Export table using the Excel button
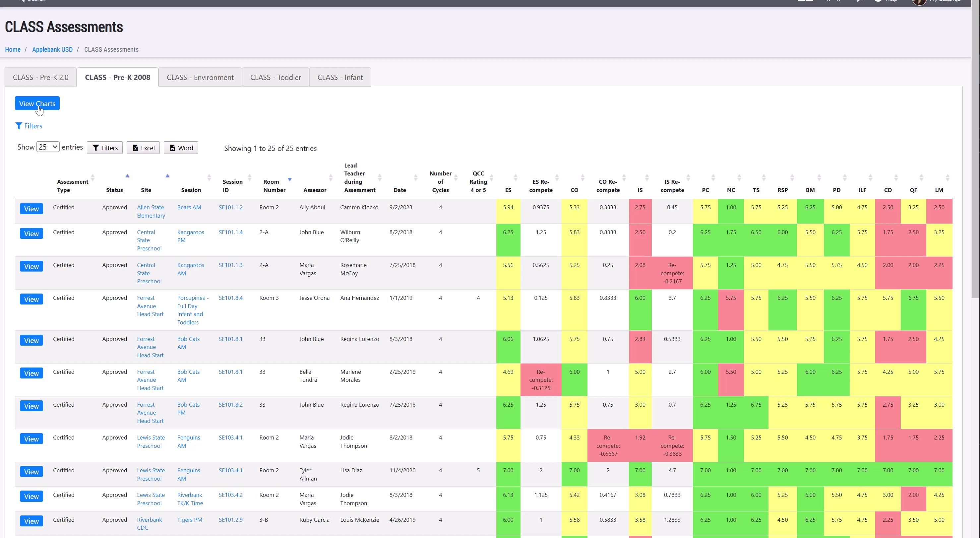The width and height of the screenshot is (980, 538). tap(144, 148)
